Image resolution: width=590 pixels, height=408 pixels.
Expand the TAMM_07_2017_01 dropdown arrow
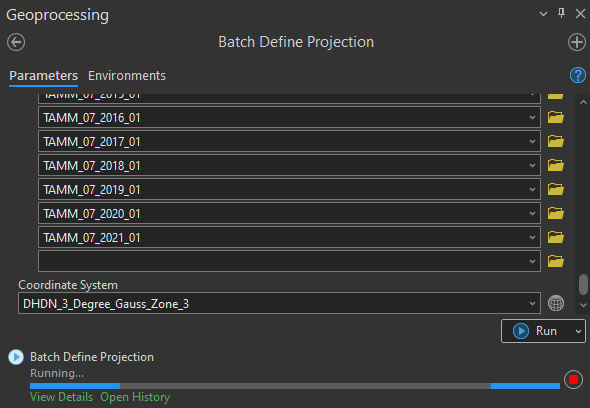point(532,142)
